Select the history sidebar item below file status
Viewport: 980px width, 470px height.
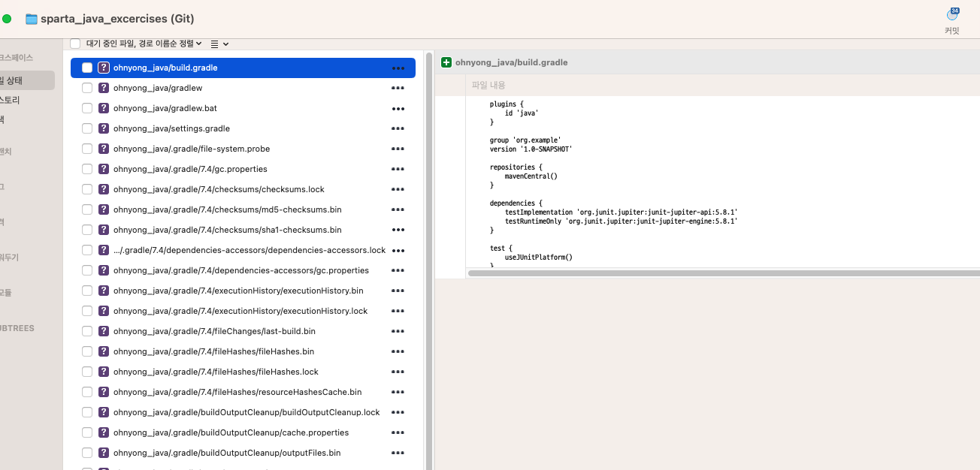pyautogui.click(x=11, y=100)
